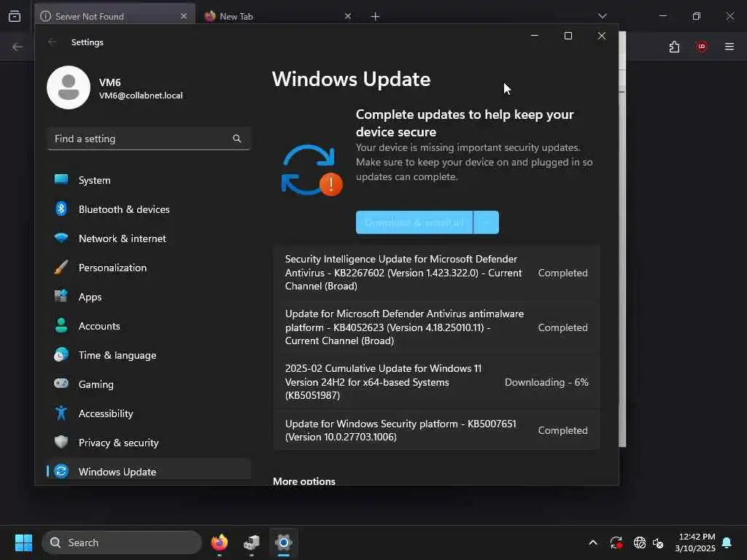Click the Windows Update sync icon in sidebar
This screenshot has height=560, width=747.
click(x=61, y=471)
